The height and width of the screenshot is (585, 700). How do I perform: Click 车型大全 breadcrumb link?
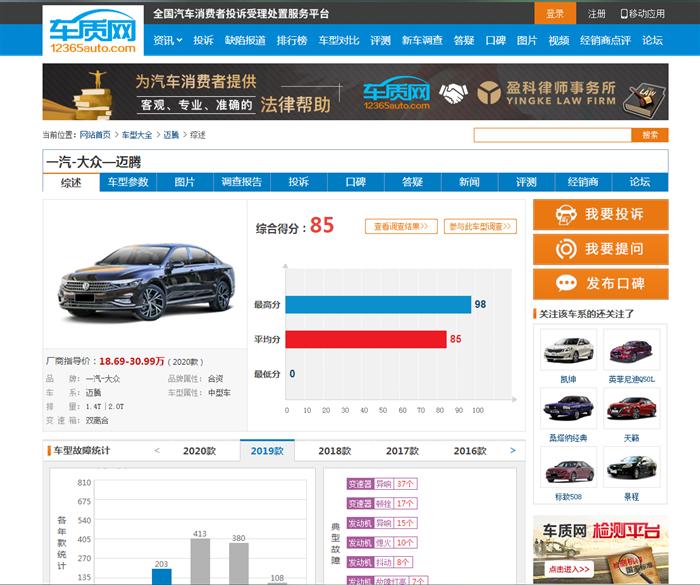tap(137, 135)
